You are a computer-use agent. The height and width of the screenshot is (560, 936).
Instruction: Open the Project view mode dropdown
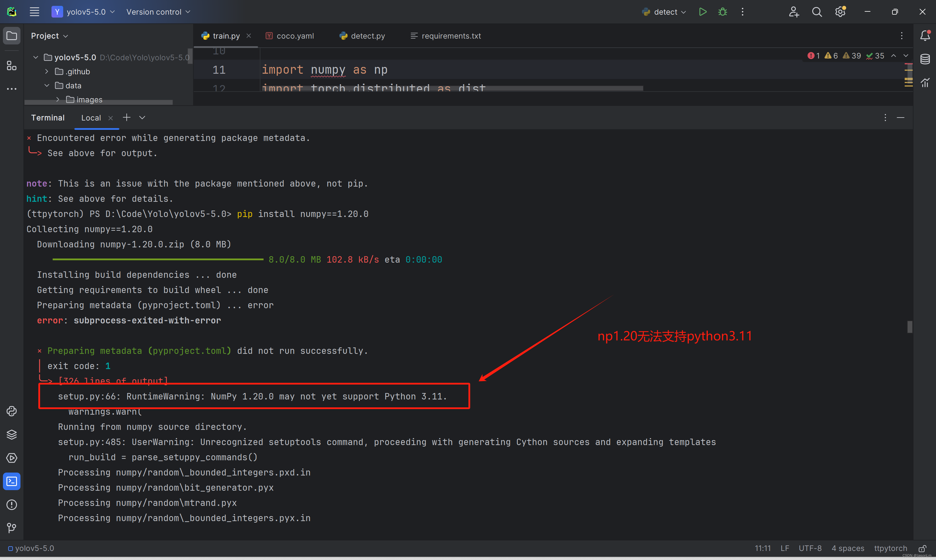click(49, 36)
